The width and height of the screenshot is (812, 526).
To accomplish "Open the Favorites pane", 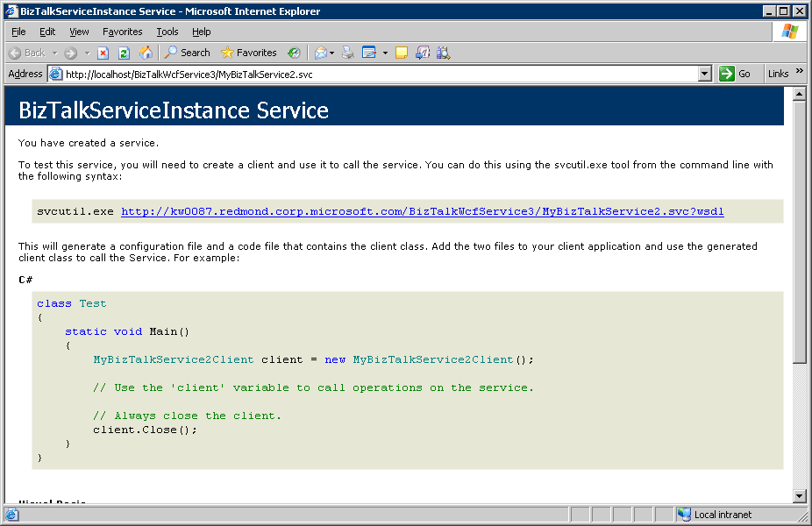I will pyautogui.click(x=249, y=53).
